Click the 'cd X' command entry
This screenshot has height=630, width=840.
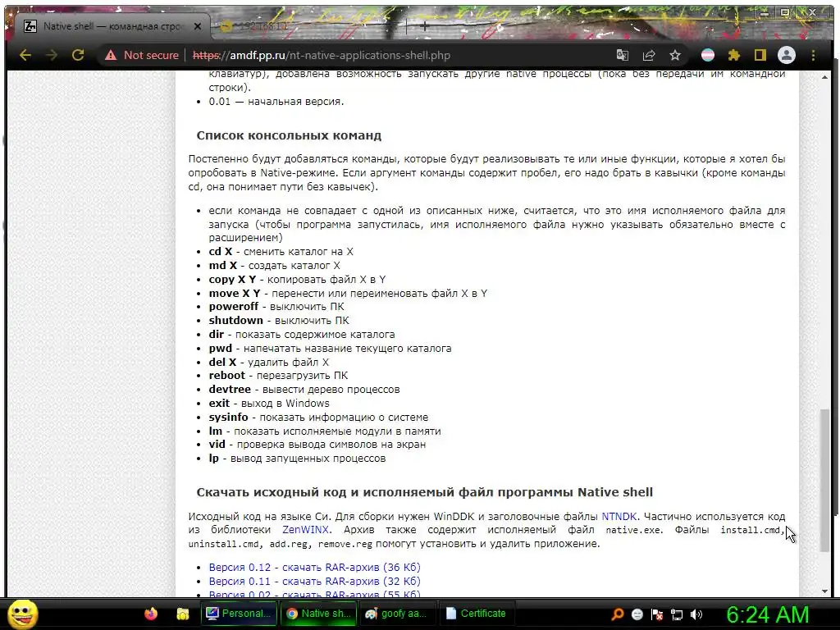[281, 252]
